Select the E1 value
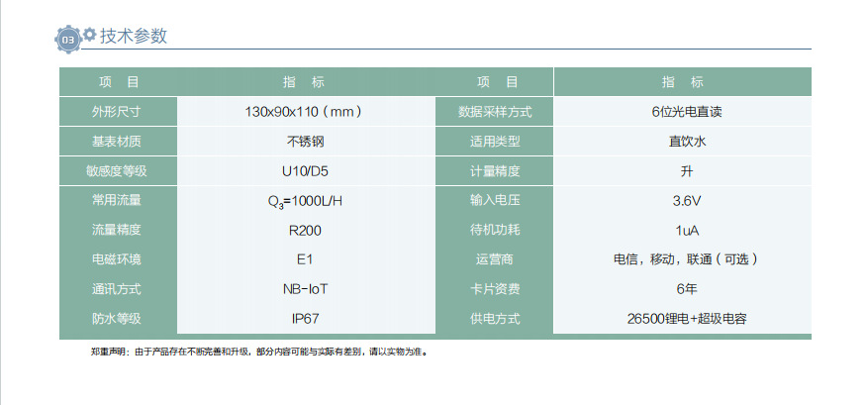This screenshot has height=405, width=868. click(305, 259)
